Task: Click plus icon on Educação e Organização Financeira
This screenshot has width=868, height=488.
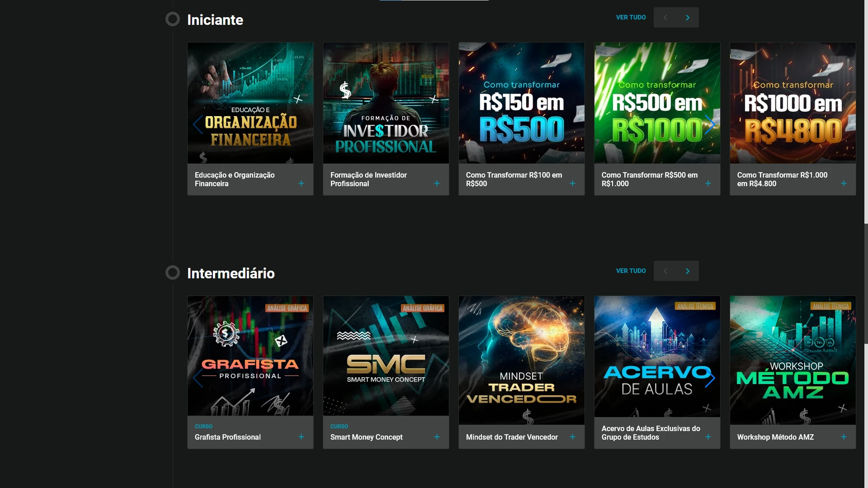Action: [x=301, y=183]
